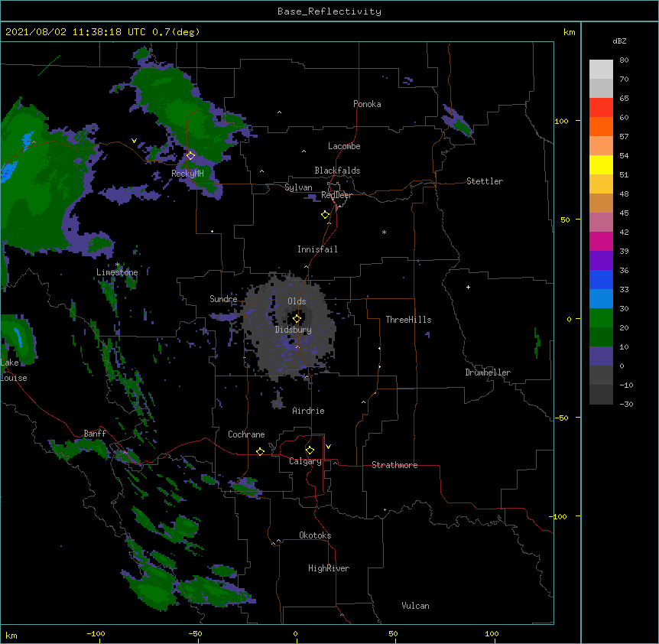Click the yellow diamond marker south of RedDeer

pos(326,215)
